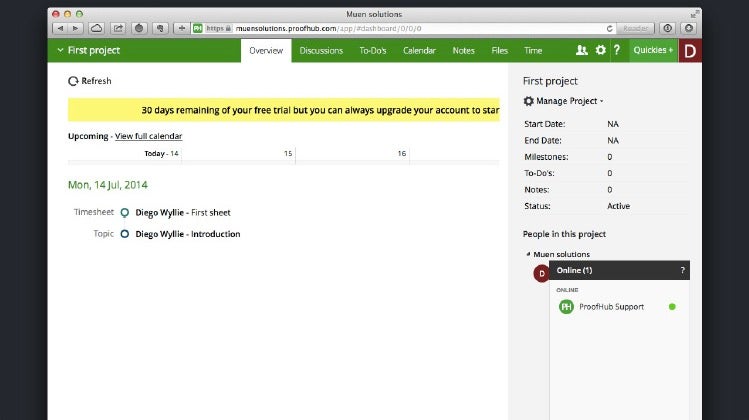749x420 pixels.
Task: Open the Calendar tab
Action: coord(419,51)
